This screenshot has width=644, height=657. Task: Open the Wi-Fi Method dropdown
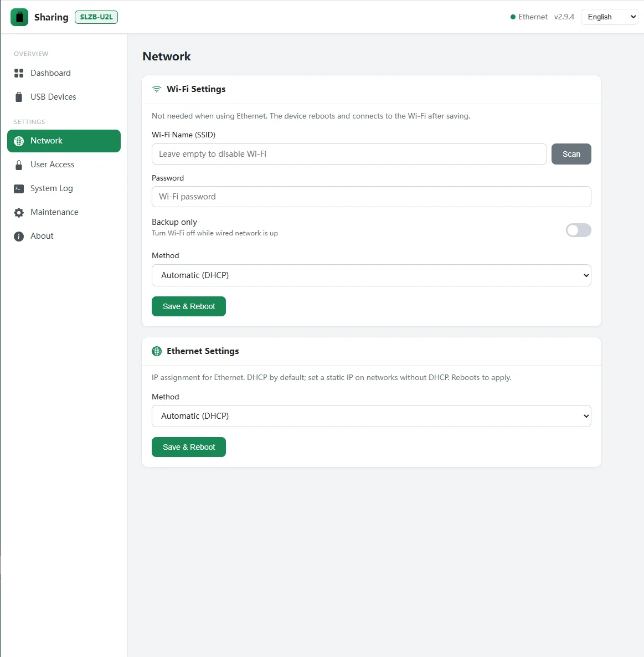click(x=372, y=275)
